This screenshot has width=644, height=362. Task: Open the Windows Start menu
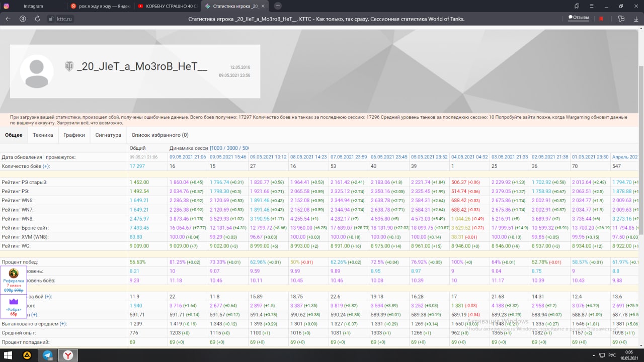[9, 355]
